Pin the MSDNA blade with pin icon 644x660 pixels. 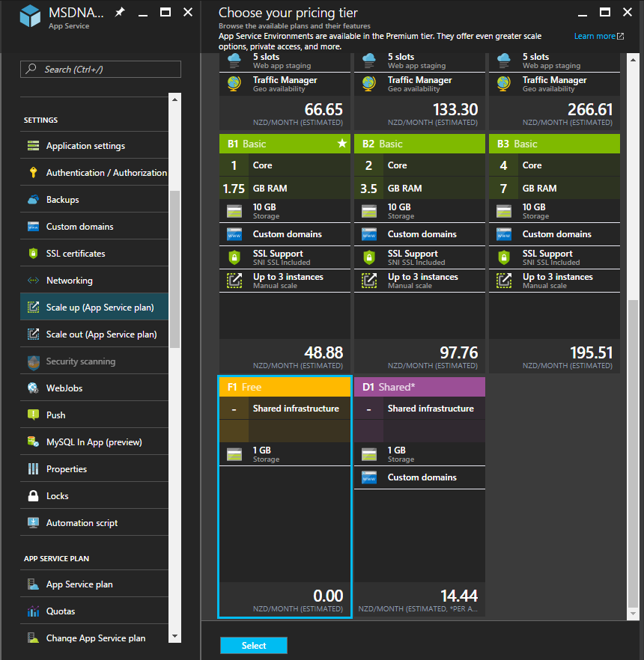pyautogui.click(x=120, y=12)
